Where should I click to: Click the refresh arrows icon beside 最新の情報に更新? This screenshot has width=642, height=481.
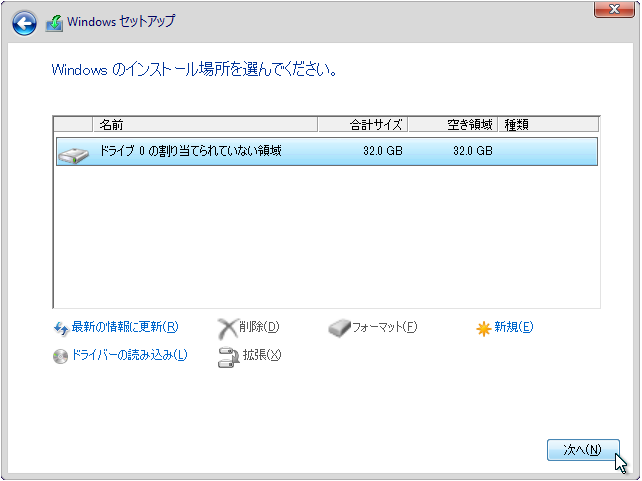click(x=61, y=328)
